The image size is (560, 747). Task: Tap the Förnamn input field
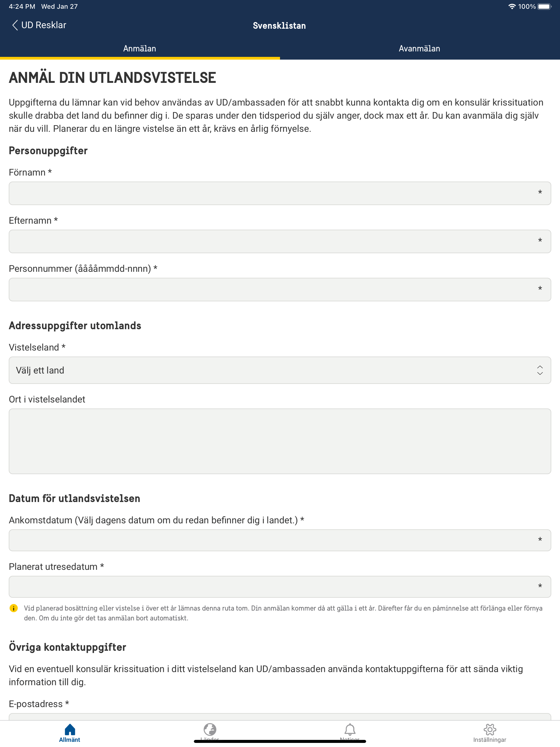(x=280, y=193)
